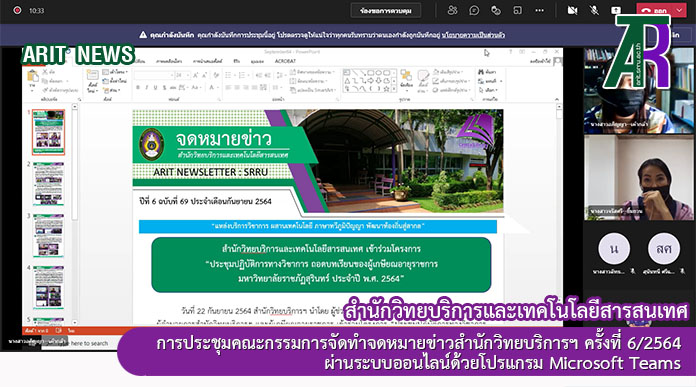Open Teams breakout rooms icon

[518, 11]
